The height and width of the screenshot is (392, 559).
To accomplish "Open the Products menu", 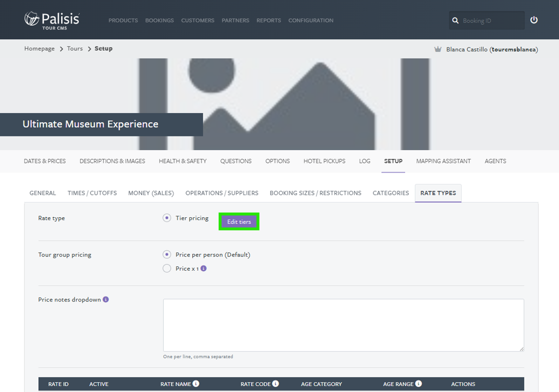I will tap(123, 20).
